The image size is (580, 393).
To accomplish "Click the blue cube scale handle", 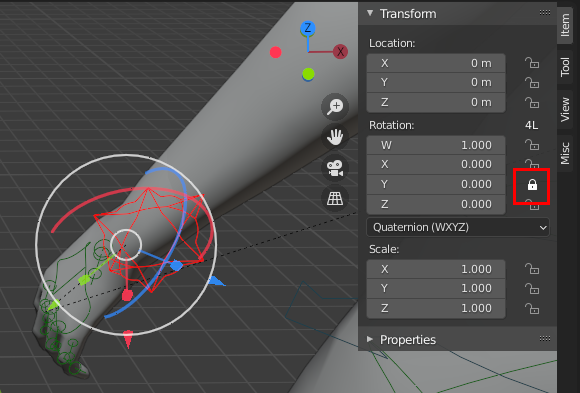I will (x=176, y=265).
